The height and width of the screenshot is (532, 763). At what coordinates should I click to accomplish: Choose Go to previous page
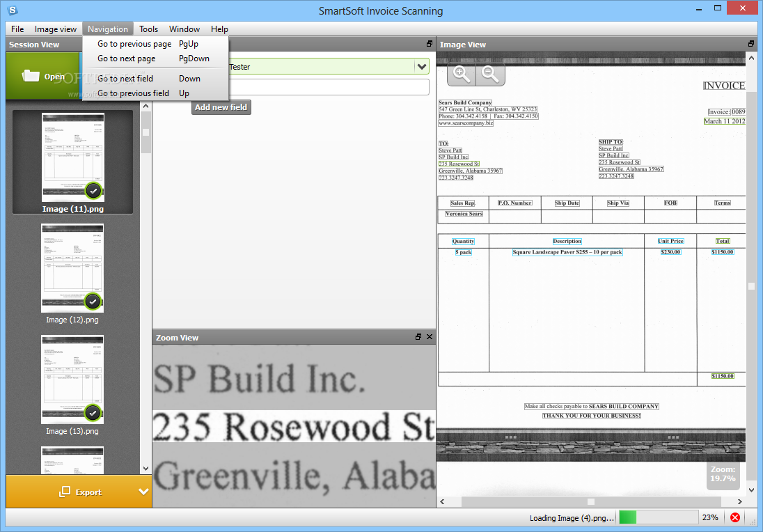click(x=155, y=44)
